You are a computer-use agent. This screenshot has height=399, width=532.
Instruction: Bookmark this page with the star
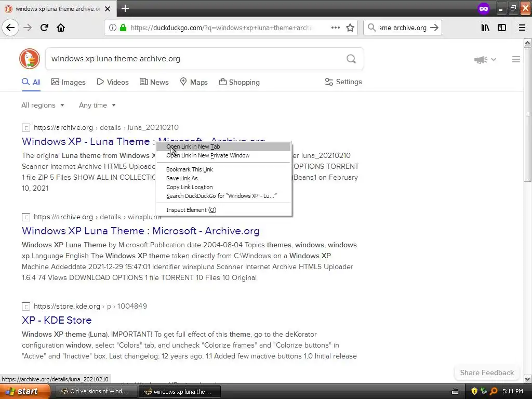[350, 28]
